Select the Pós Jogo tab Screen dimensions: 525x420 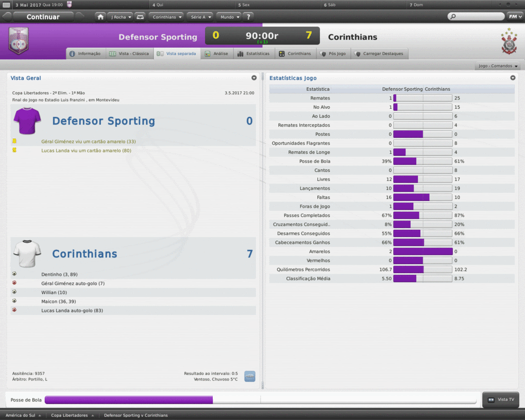tap(333, 53)
